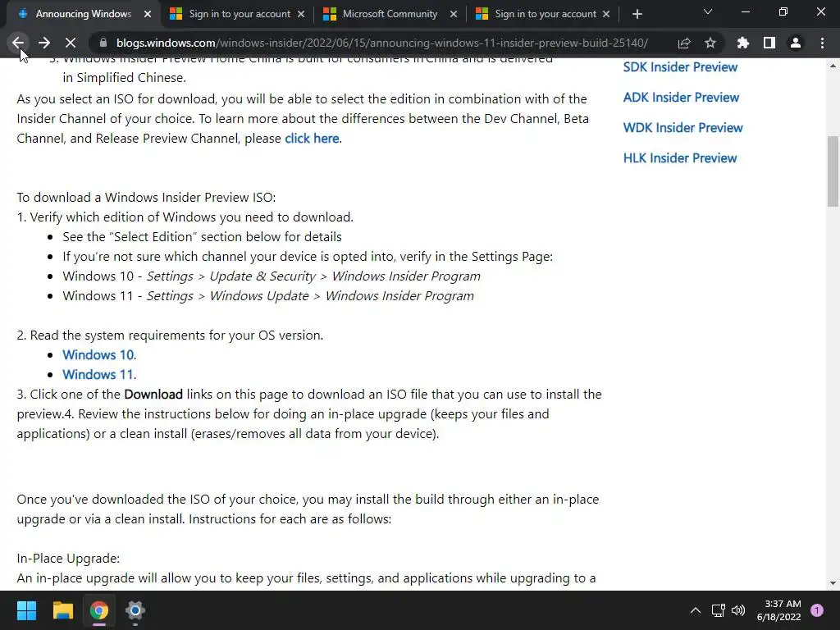Show hidden system tray icons
Screen dimensions: 840x630
click(696, 610)
